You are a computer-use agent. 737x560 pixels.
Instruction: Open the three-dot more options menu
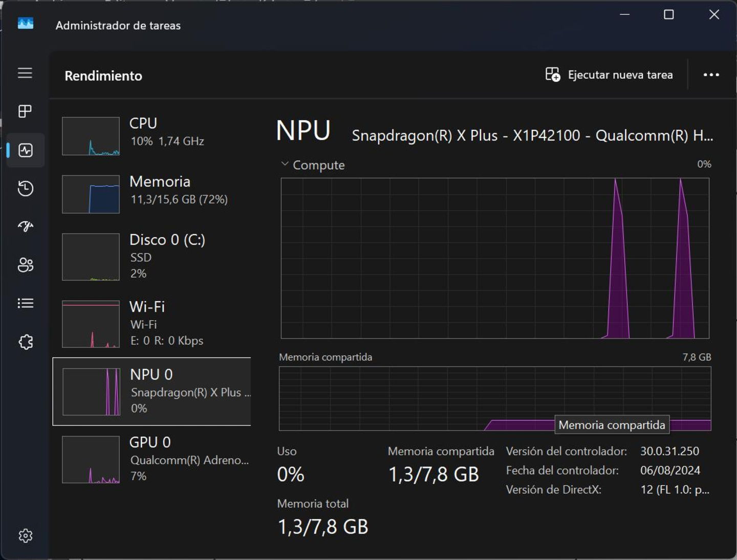point(711,75)
